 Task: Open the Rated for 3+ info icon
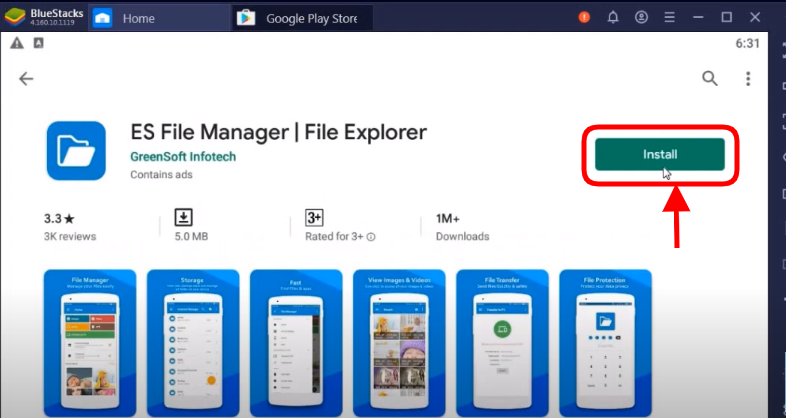pos(371,237)
